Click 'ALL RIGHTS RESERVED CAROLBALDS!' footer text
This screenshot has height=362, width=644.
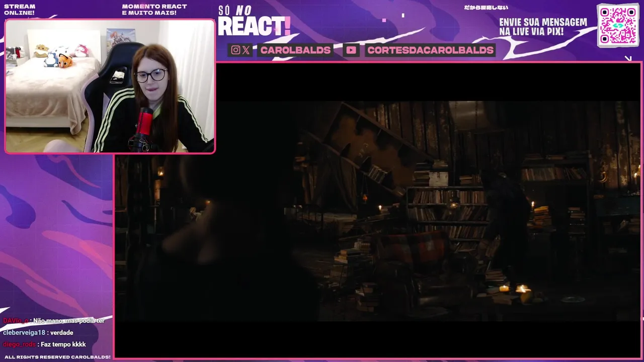point(57,357)
